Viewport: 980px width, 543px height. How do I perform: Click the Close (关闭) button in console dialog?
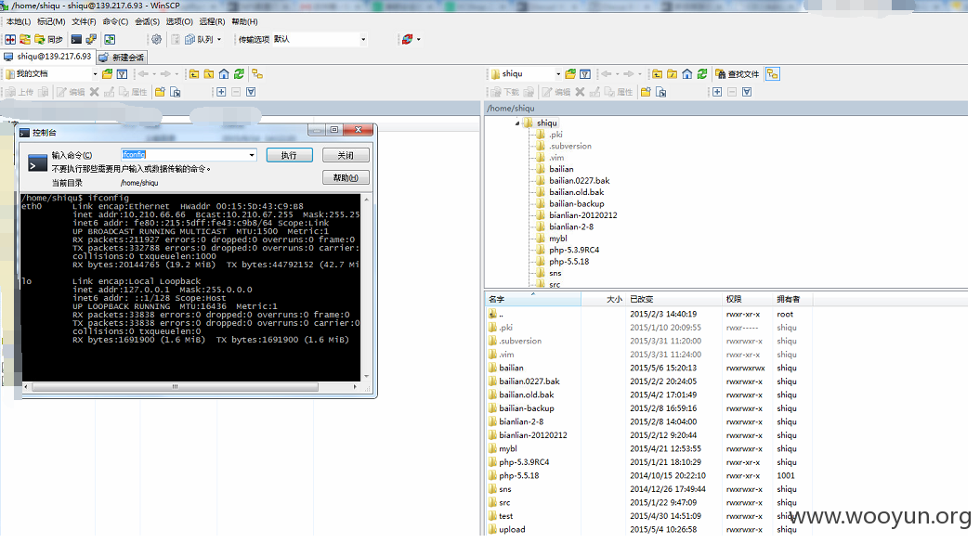click(x=346, y=155)
